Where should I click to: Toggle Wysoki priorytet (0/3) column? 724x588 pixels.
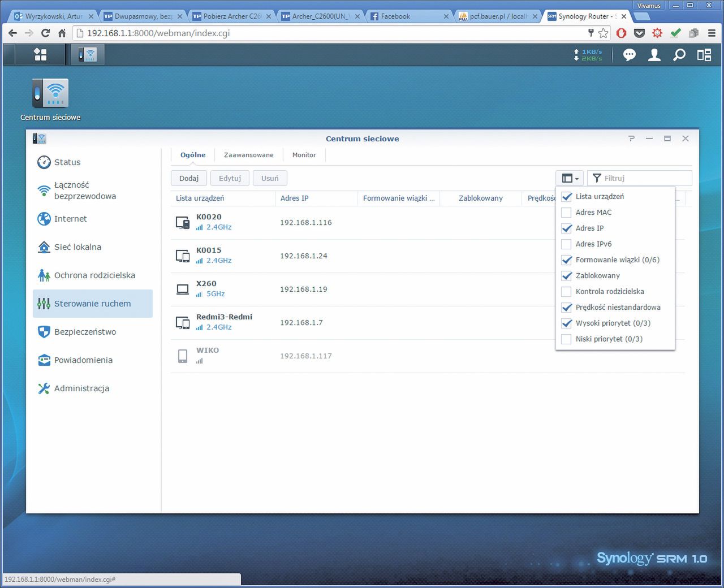pyautogui.click(x=566, y=323)
